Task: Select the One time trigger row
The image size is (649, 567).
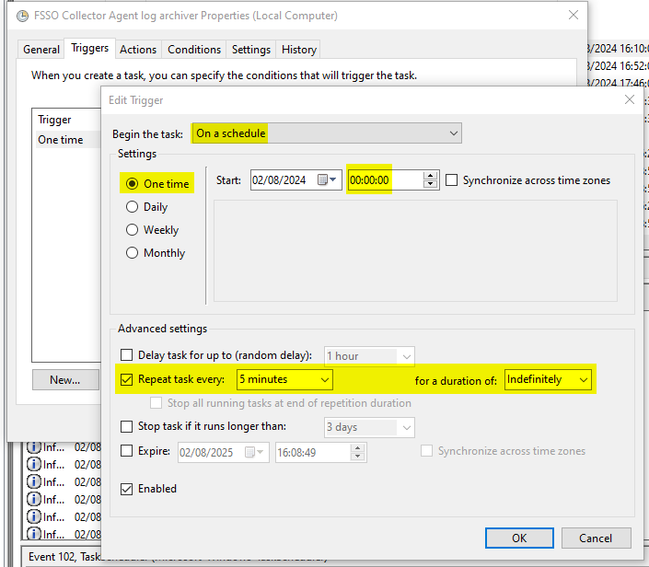Action: pos(66,139)
